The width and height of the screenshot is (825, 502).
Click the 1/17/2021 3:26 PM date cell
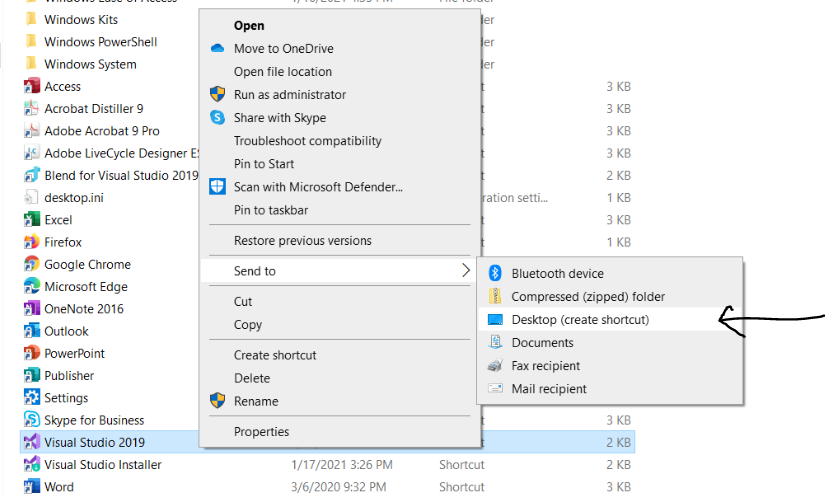point(341,465)
